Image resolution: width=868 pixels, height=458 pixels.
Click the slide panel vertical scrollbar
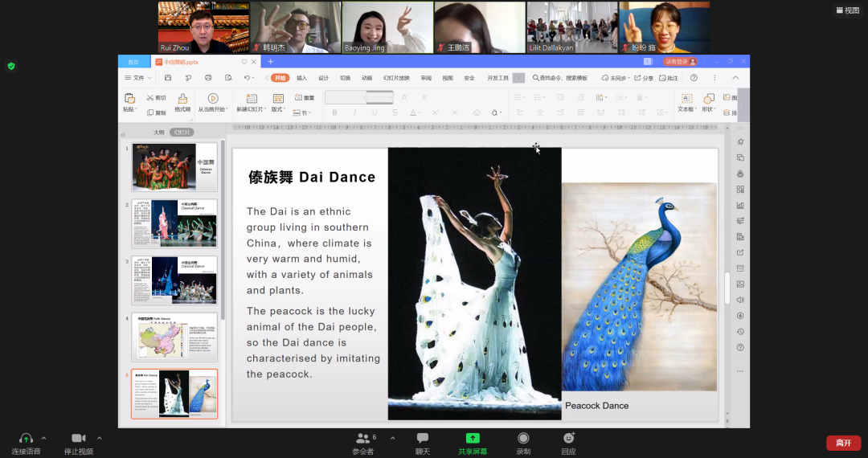pos(223,230)
